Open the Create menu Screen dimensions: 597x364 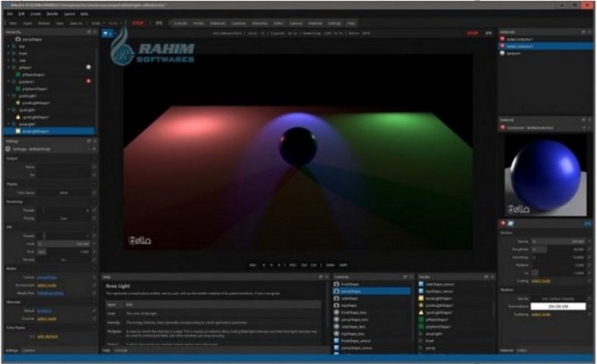pyautogui.click(x=36, y=14)
